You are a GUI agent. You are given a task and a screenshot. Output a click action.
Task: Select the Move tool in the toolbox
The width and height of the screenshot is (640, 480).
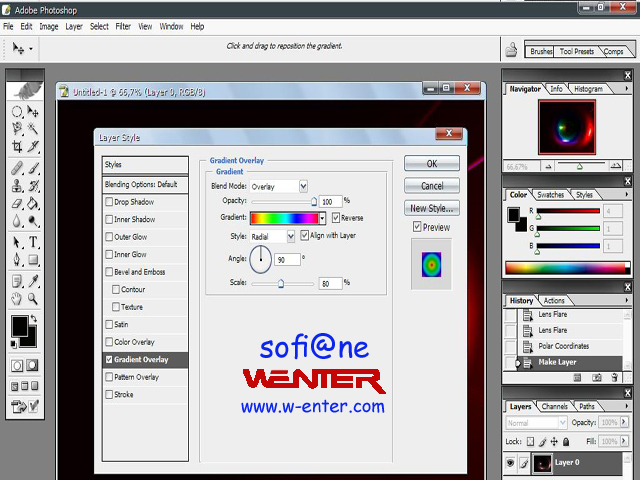(33, 112)
